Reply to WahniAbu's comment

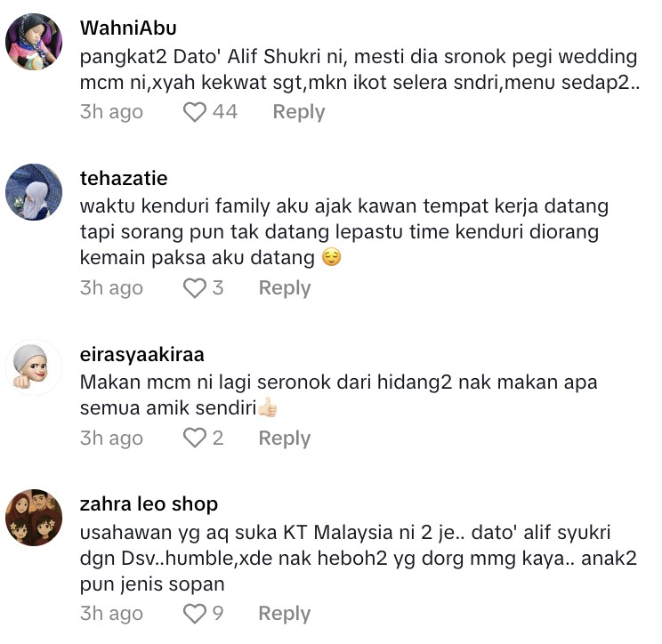[x=299, y=112]
